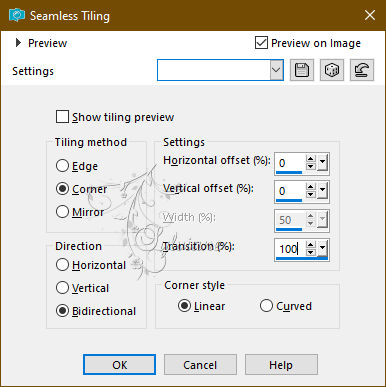
Task: Click the Cancel button
Action: (x=200, y=365)
